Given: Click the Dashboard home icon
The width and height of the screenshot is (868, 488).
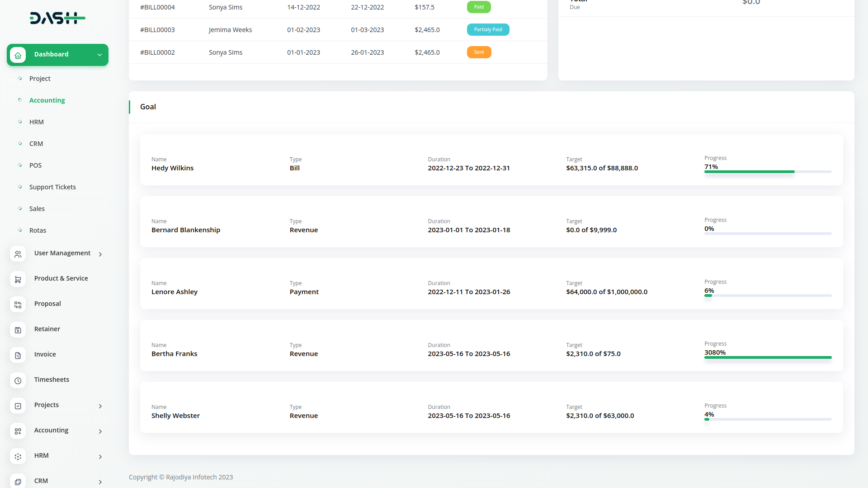Looking at the screenshot, I should (x=18, y=55).
